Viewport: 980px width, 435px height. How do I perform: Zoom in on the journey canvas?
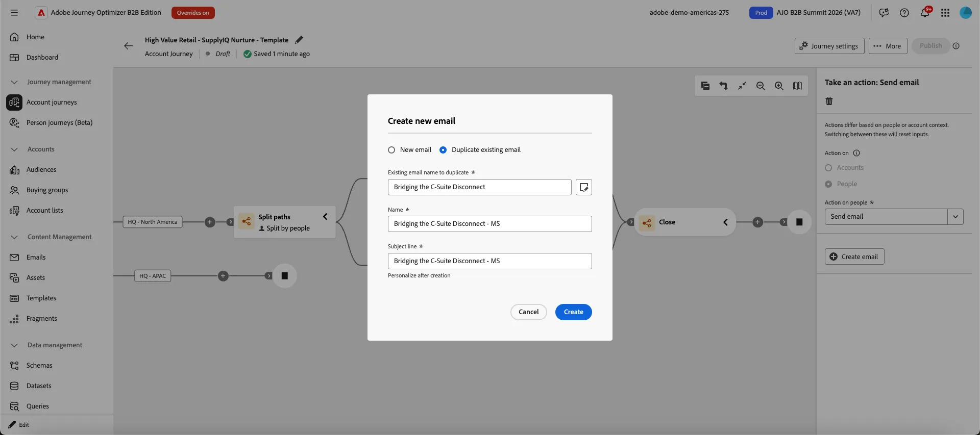click(779, 86)
